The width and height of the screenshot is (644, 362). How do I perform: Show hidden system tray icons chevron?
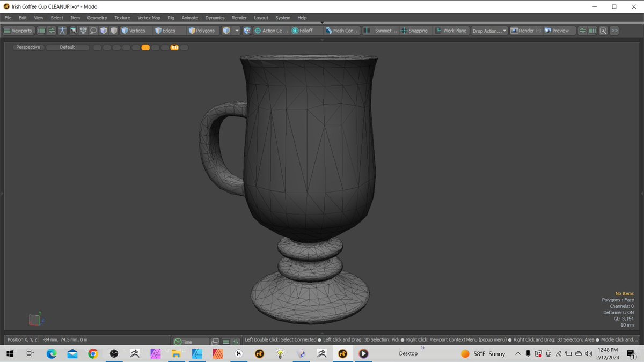pyautogui.click(x=518, y=354)
